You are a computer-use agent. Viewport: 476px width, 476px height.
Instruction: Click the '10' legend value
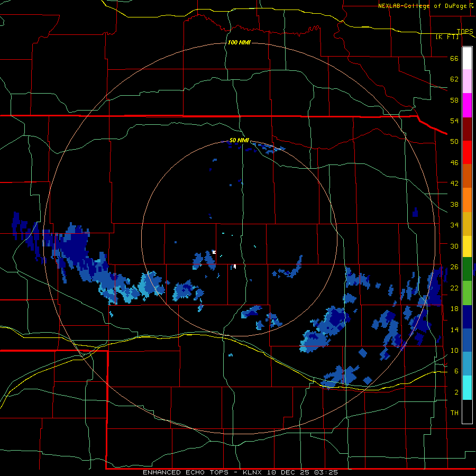[x=454, y=350]
